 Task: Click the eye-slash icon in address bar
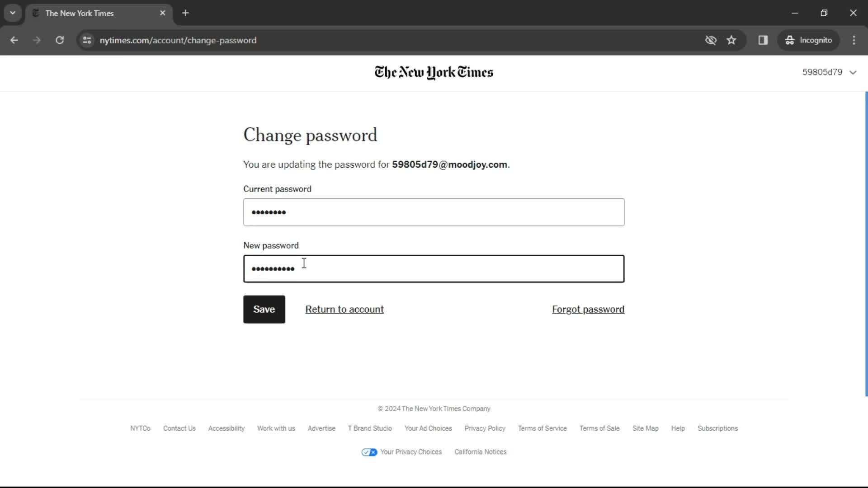coord(711,40)
